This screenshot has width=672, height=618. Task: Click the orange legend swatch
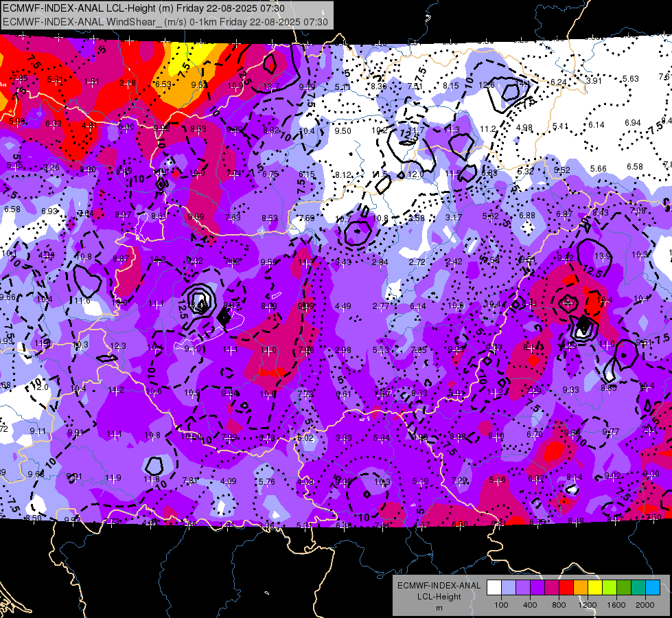point(581,588)
